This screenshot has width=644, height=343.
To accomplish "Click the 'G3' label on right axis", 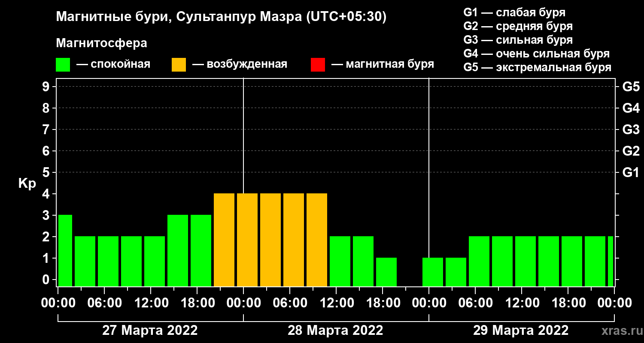I will click(x=631, y=130).
